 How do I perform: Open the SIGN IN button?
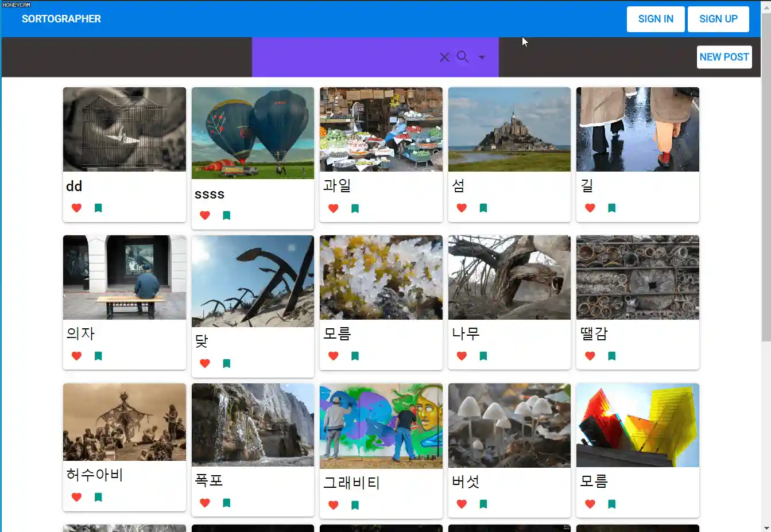coord(656,19)
